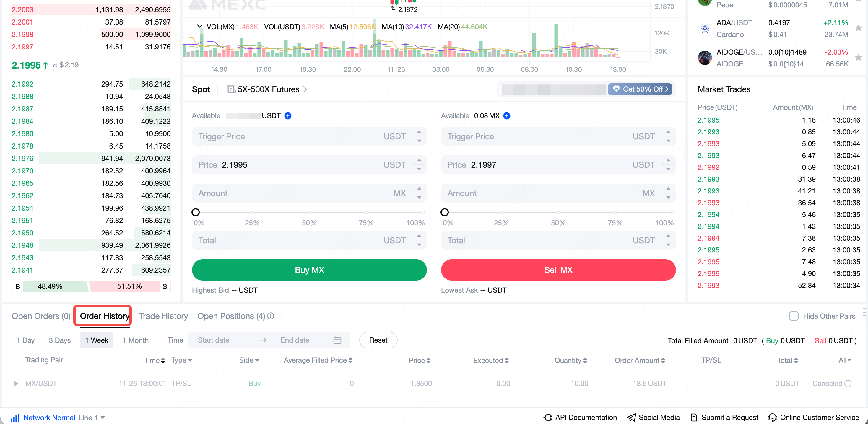Open the 5X-500X Futures tab
Screen dimensions: 868x424
pos(268,89)
